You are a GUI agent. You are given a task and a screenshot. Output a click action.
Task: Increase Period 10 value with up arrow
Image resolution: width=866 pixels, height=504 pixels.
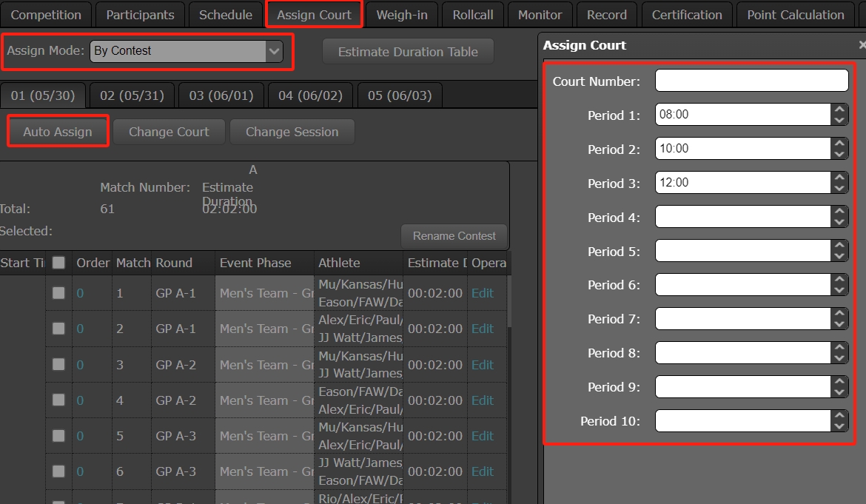pos(839,415)
